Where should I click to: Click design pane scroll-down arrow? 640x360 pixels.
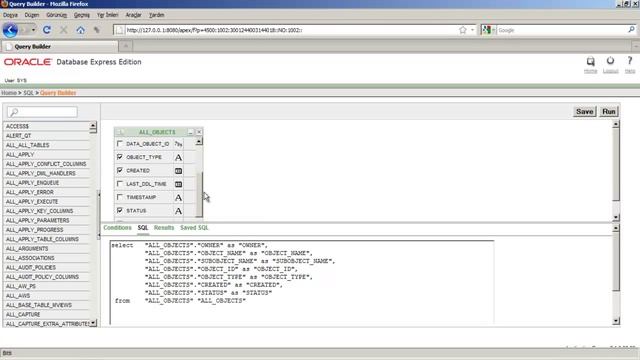[x=616, y=217]
